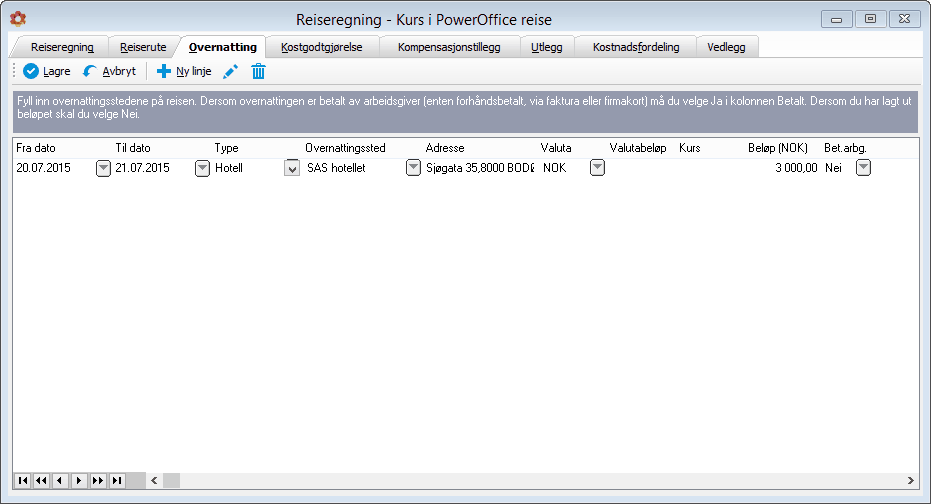Click horizontal scrollbar right arrow

(x=911, y=480)
